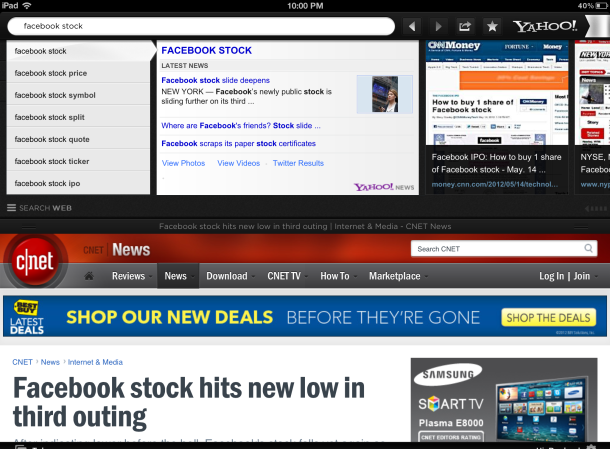
Task: Click the news photo thumbnail
Action: tap(385, 95)
